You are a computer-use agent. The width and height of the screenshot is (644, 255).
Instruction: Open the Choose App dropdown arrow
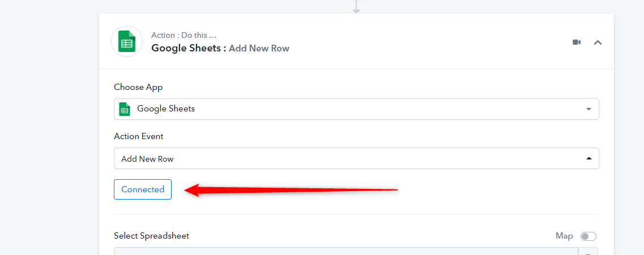588,109
